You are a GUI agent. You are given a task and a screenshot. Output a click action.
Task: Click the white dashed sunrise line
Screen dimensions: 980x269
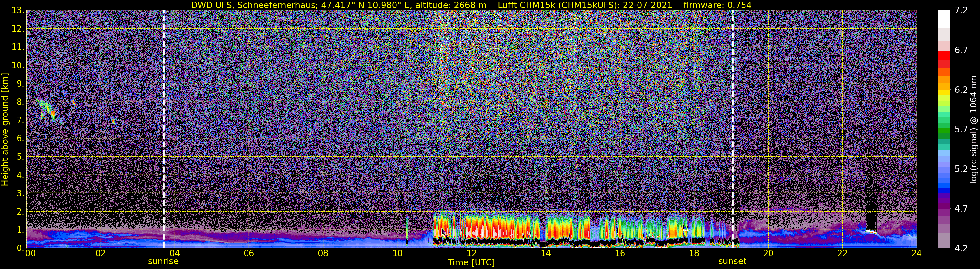pyautogui.click(x=164, y=129)
